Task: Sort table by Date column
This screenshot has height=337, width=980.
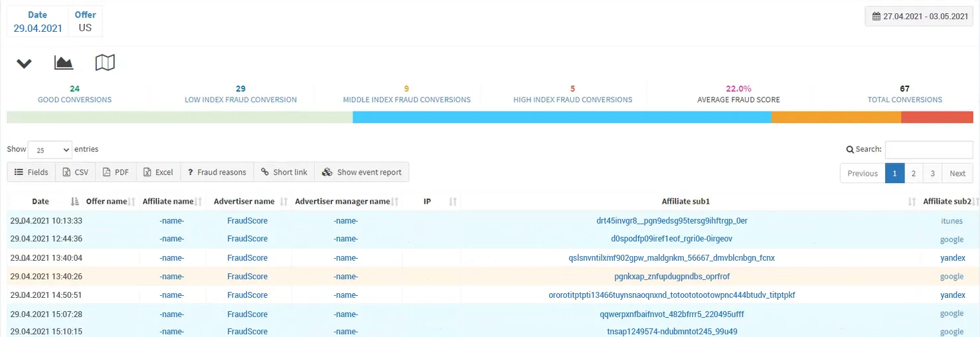Action: [x=41, y=201]
